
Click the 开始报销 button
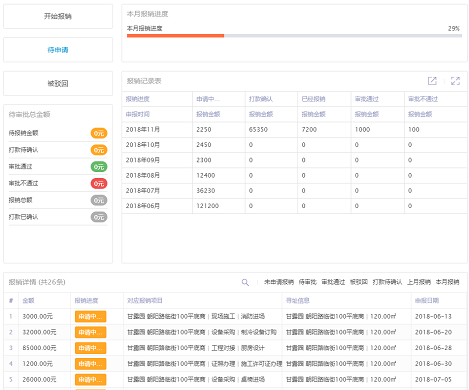point(58,16)
